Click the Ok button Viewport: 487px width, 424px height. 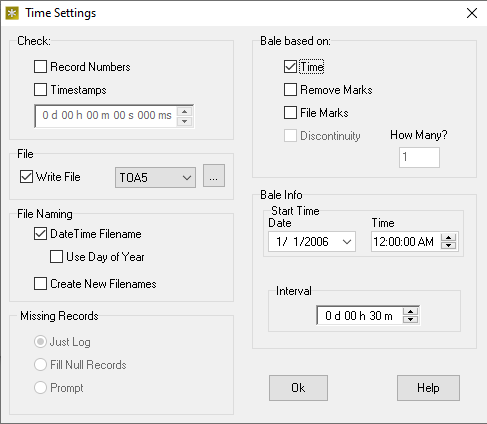(x=298, y=388)
